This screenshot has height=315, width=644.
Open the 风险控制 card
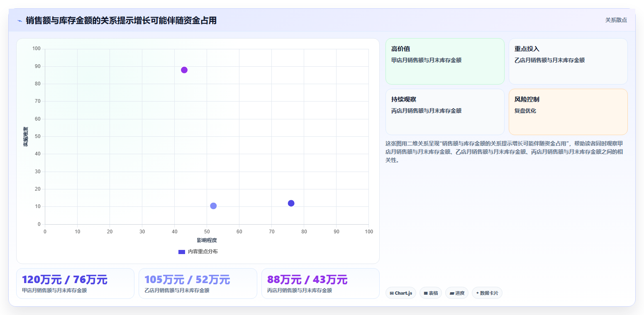click(x=568, y=112)
